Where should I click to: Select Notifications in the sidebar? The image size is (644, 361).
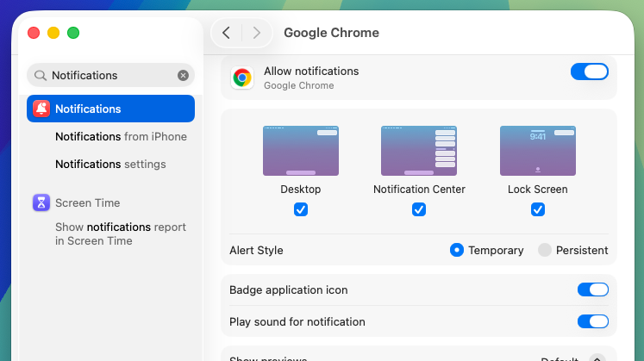click(x=111, y=109)
